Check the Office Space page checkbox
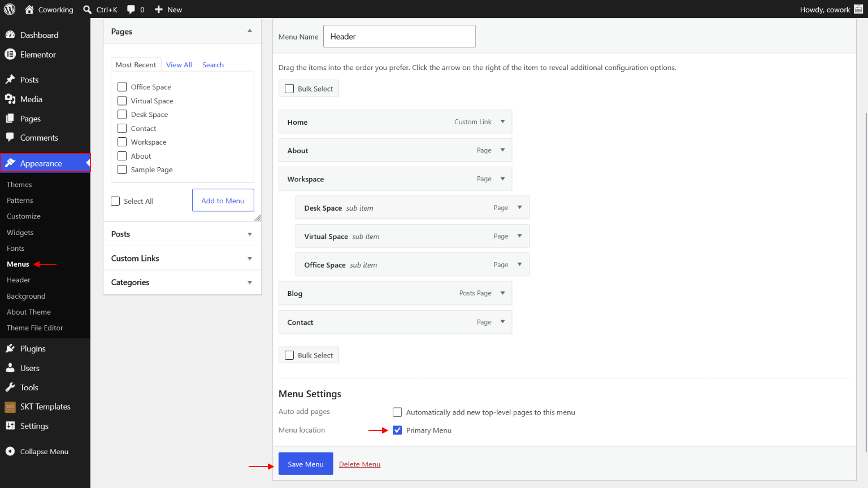 click(x=122, y=87)
